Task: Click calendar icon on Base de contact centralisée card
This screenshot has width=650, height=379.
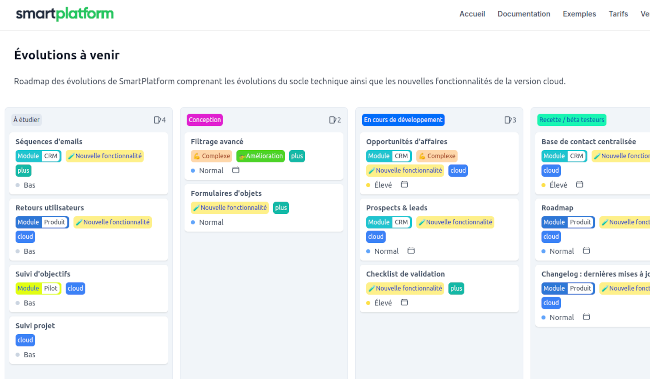Action: (x=580, y=185)
